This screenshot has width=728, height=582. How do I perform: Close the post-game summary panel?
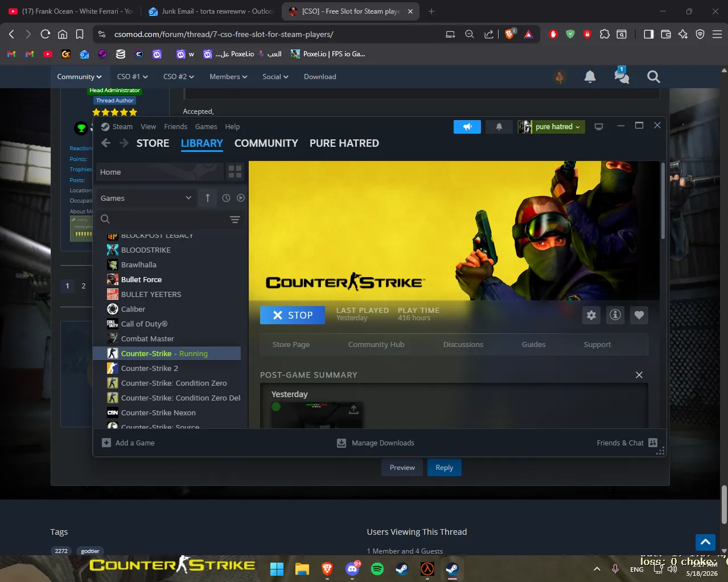point(639,375)
